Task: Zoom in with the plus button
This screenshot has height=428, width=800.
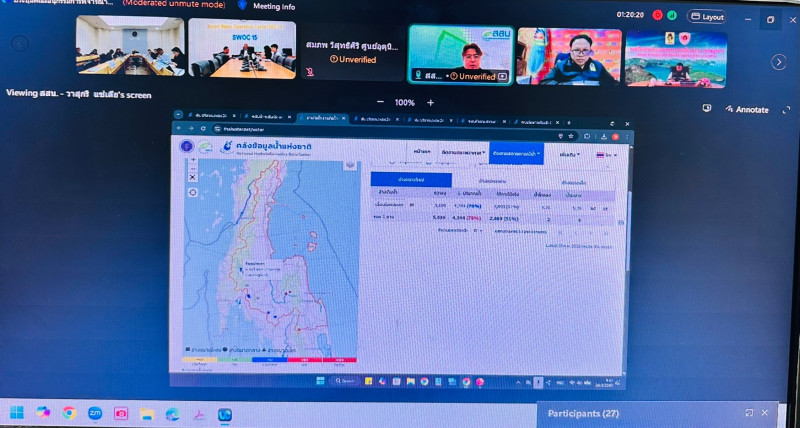Action: pyautogui.click(x=431, y=103)
